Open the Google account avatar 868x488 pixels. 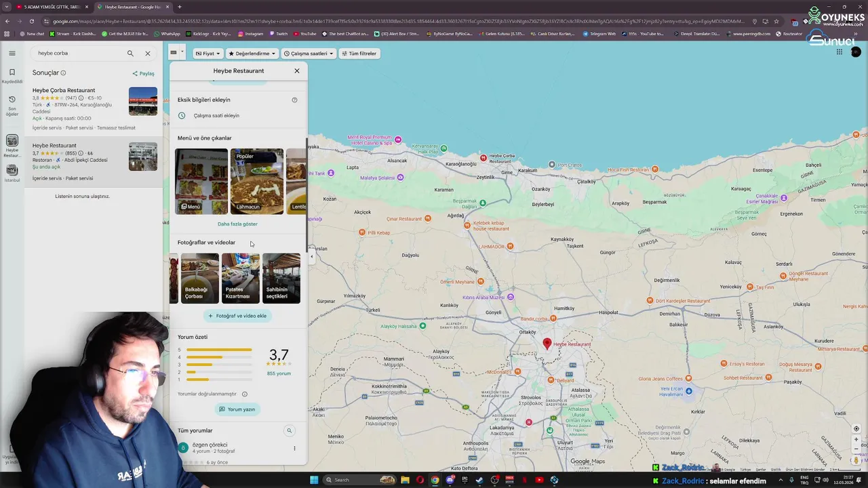pos(856,52)
